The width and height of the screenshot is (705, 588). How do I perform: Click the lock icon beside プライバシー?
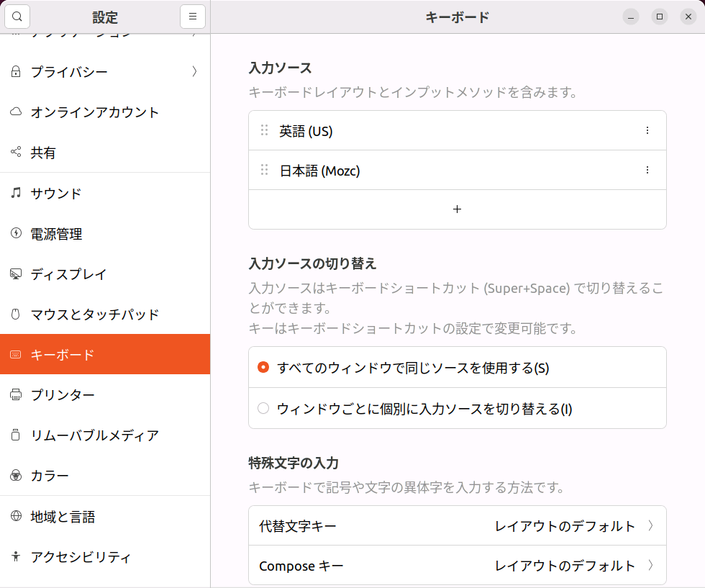(16, 71)
